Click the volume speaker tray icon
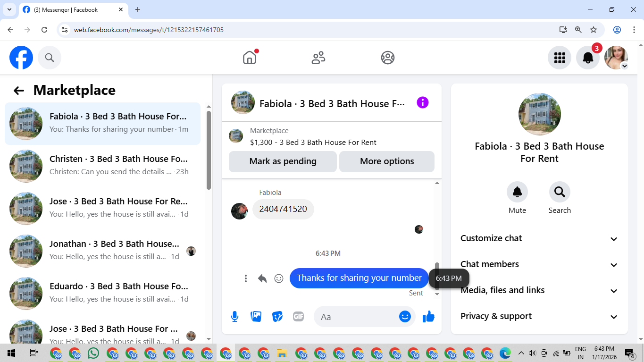 (533, 353)
